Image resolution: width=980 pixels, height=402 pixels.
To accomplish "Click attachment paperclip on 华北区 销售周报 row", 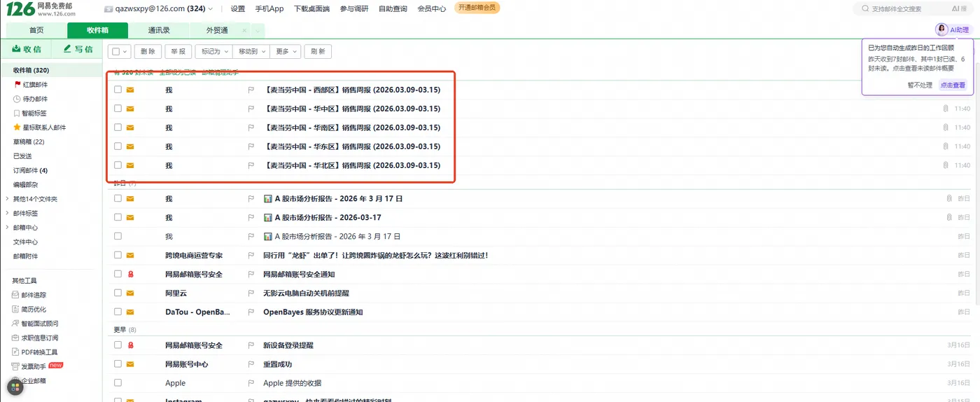I will point(946,165).
